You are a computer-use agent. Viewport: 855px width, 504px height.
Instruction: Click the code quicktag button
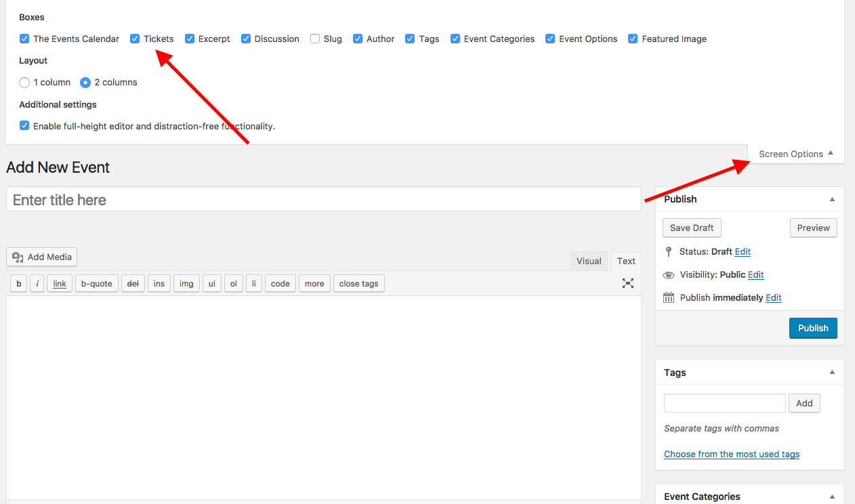pos(280,284)
